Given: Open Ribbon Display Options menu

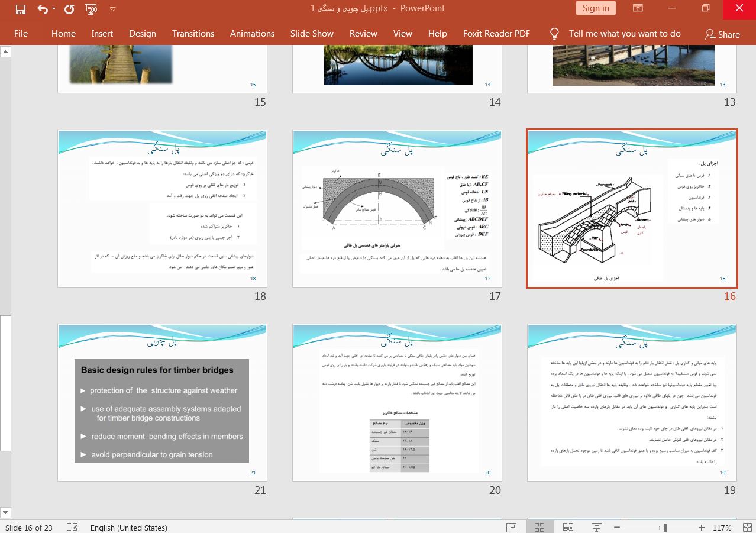Looking at the screenshot, I should click(638, 8).
